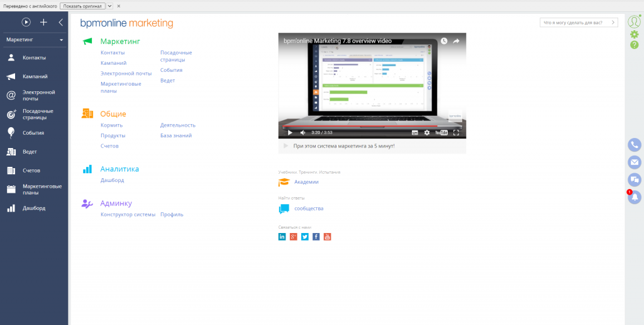Click the Кампаний link under Маркетинг
Screen dimensions: 644x325
point(113,63)
